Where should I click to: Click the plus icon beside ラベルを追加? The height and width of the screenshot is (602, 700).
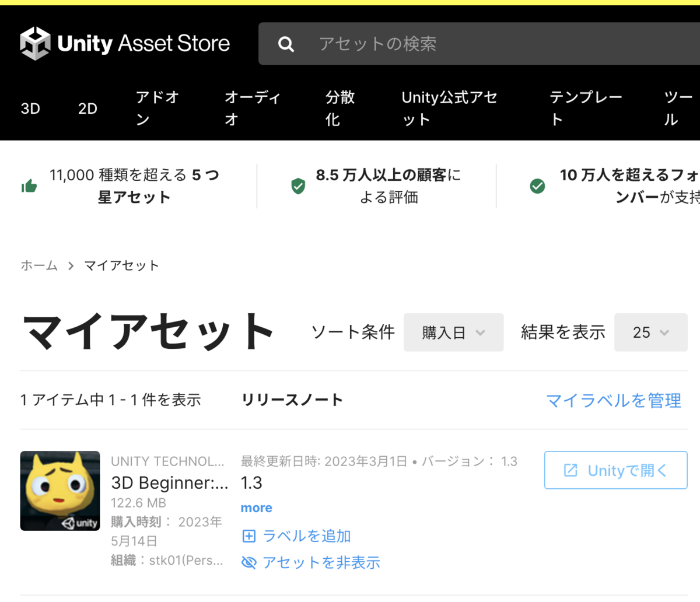(249, 536)
